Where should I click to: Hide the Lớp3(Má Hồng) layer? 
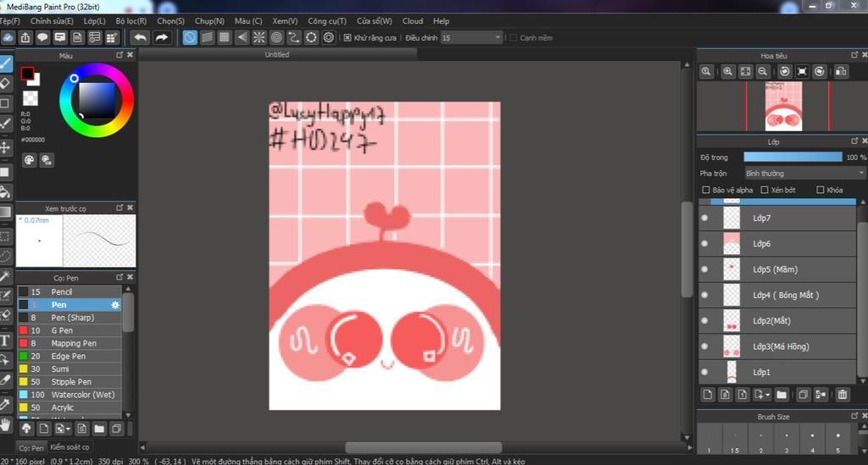tap(704, 346)
